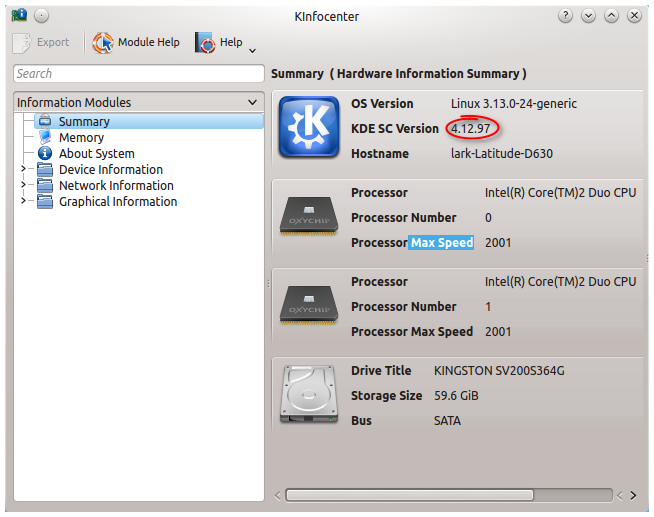Click the first processor chip icon
The image size is (654, 517).
pos(308,218)
